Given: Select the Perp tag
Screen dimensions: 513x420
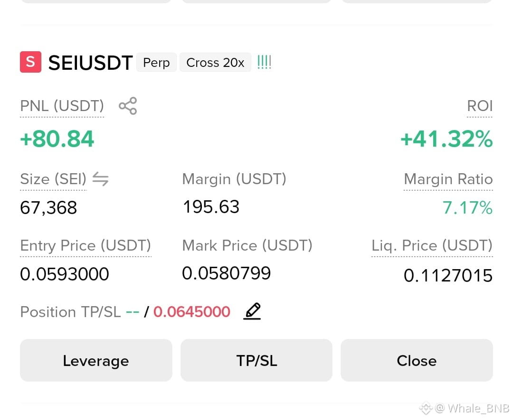Looking at the screenshot, I should click(x=156, y=62).
